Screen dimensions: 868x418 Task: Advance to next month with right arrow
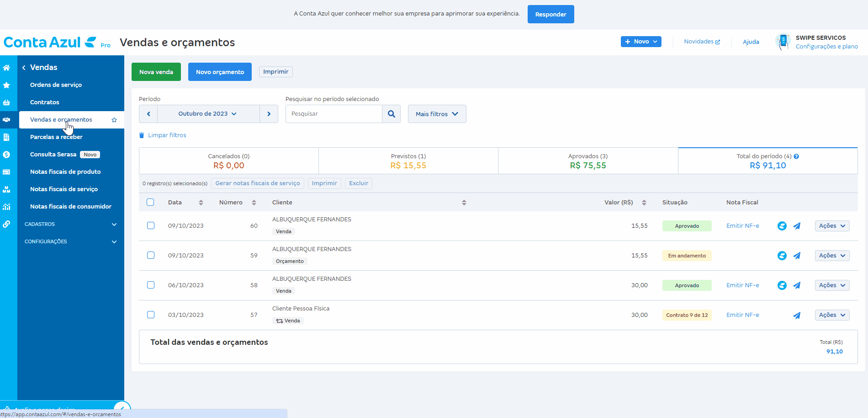point(269,114)
